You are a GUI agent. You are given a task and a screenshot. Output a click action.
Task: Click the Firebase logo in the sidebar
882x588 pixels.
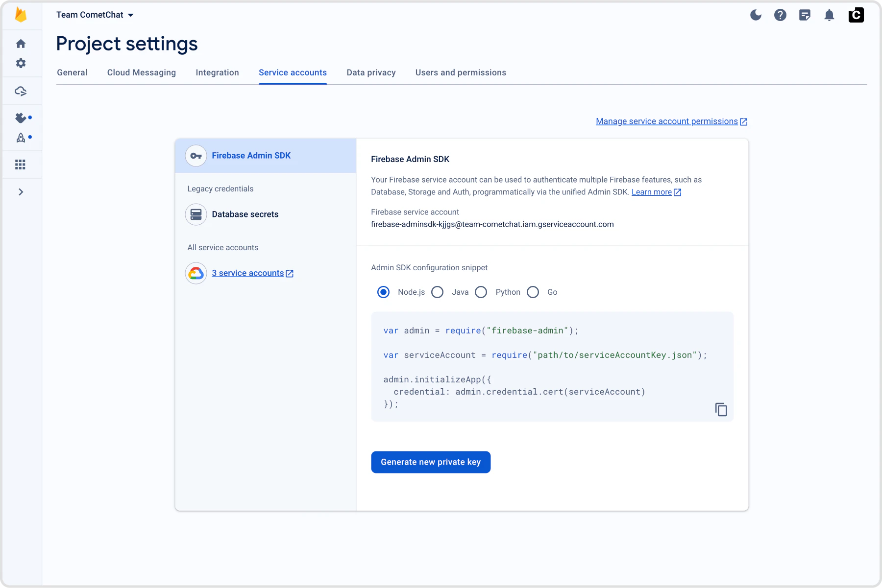pos(21,15)
